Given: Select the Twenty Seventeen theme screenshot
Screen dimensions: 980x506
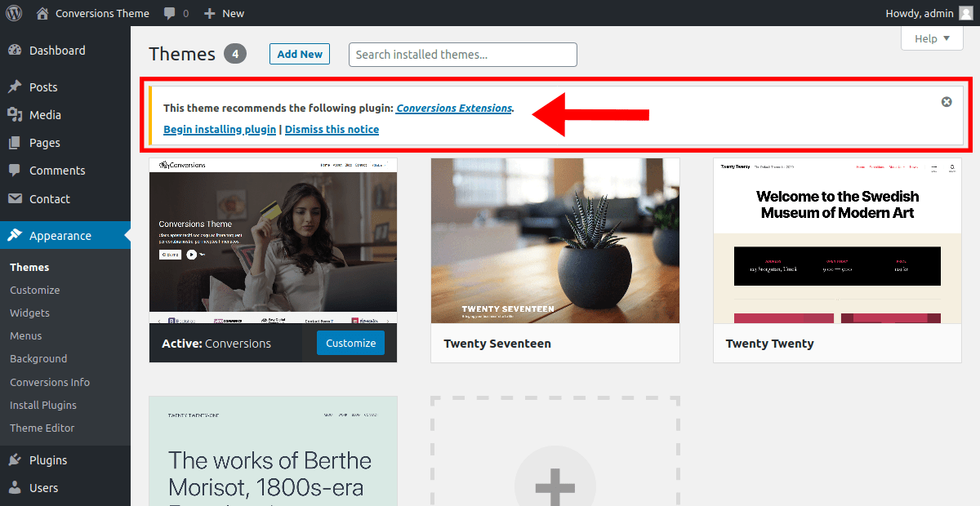Looking at the screenshot, I should [x=555, y=241].
